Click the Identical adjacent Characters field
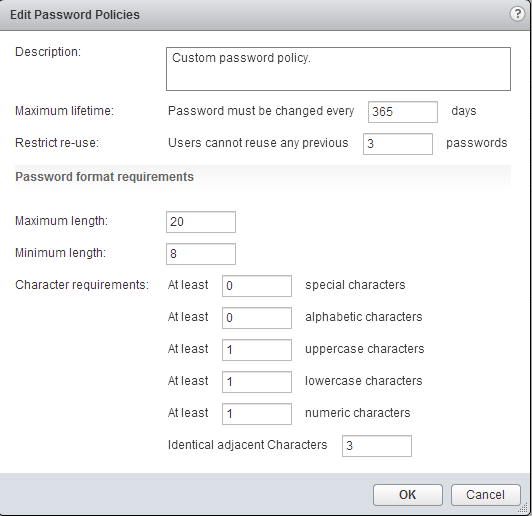Image resolution: width=532 pixels, height=516 pixels. pos(377,446)
